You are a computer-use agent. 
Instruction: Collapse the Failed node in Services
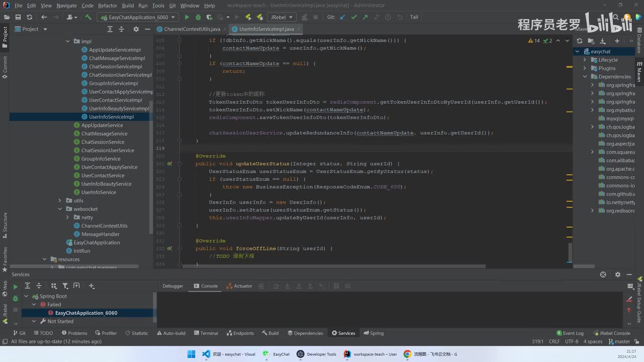click(x=34, y=305)
